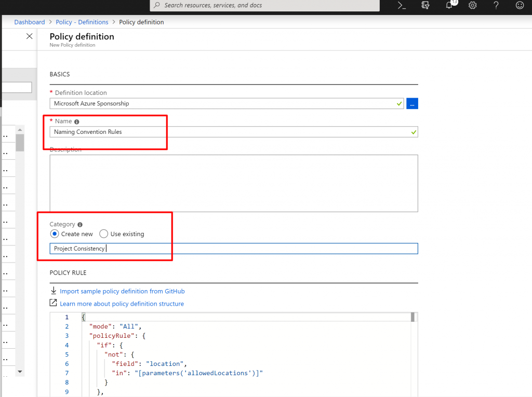Go to Dashboard in the breadcrumb
Viewport: 532px width, 397px height.
pyautogui.click(x=30, y=22)
